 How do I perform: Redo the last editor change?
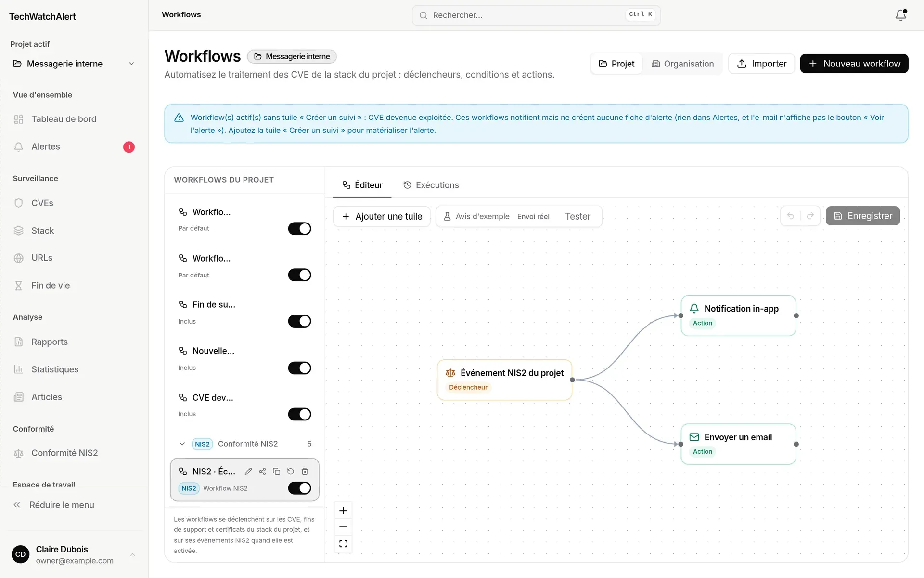pyautogui.click(x=810, y=216)
